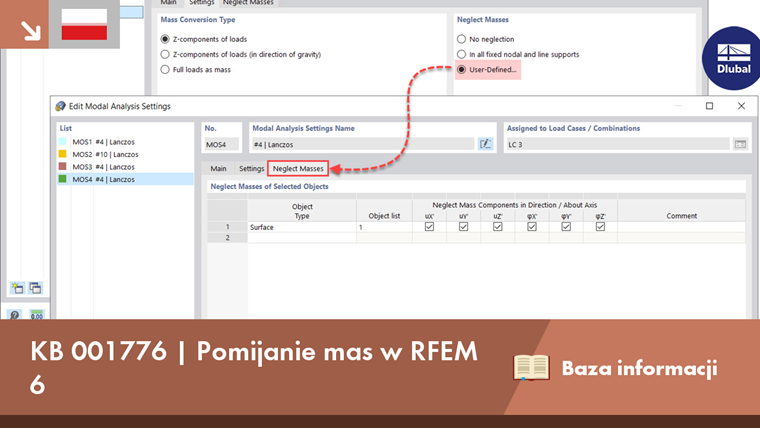
Task: Close the Edit Modal Analysis Settings dialog
Action: (x=741, y=106)
